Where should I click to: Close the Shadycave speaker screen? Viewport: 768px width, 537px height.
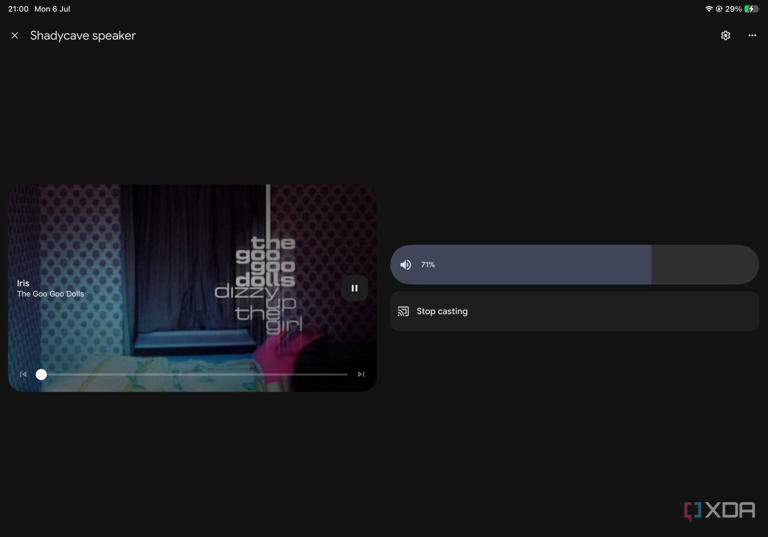point(15,35)
